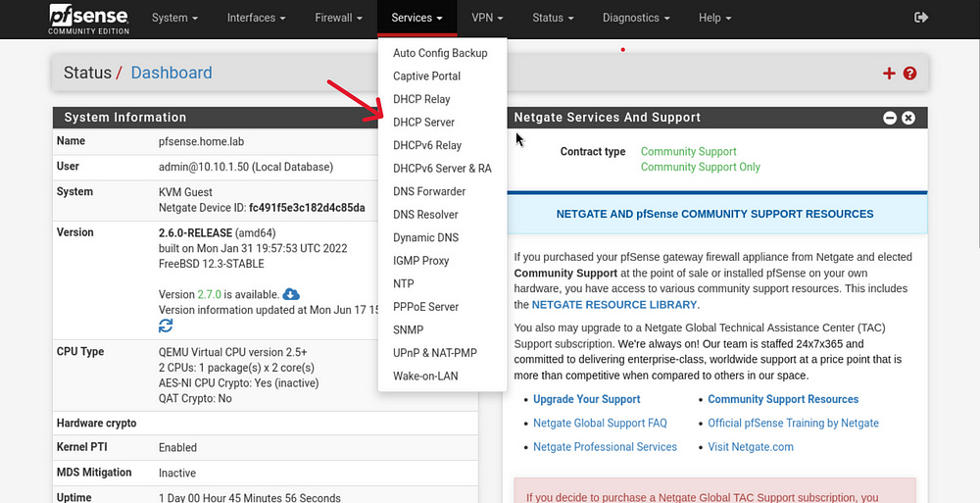
Task: Click the Kernel PTI Enabled value
Action: click(177, 448)
